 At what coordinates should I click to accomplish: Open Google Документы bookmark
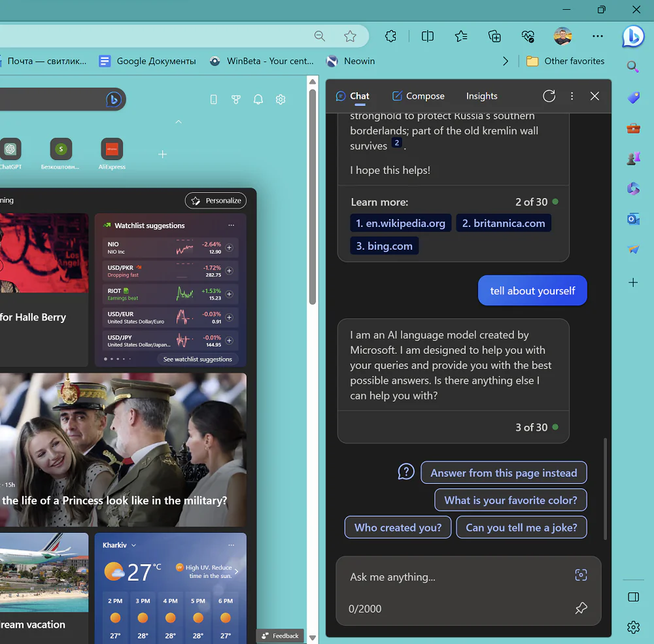(147, 61)
